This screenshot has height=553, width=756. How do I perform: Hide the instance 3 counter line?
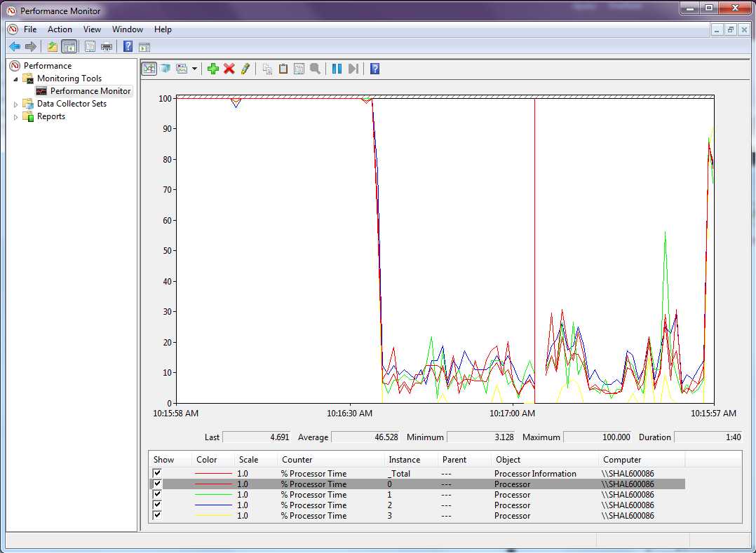coord(157,516)
